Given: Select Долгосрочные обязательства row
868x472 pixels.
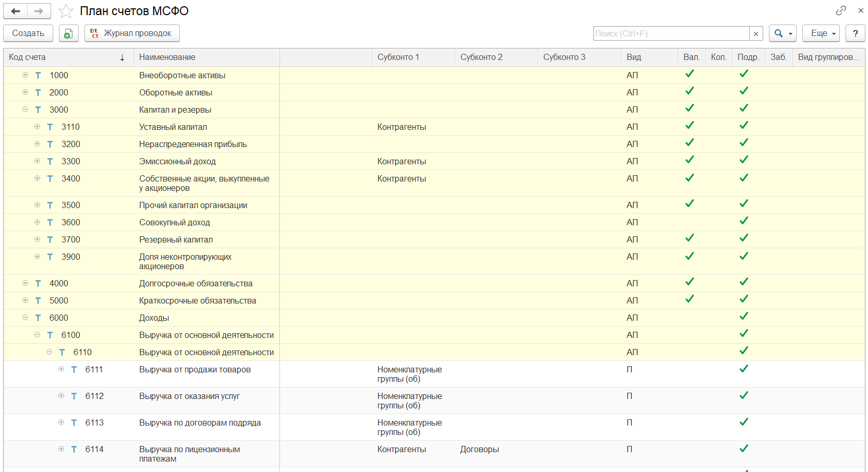Looking at the screenshot, I should click(434, 283).
